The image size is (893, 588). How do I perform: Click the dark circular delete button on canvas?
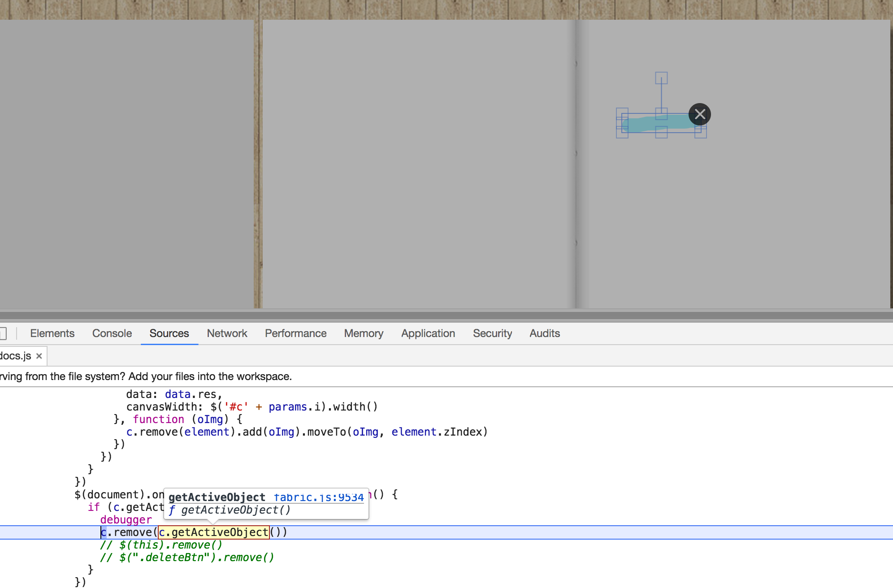(x=699, y=114)
